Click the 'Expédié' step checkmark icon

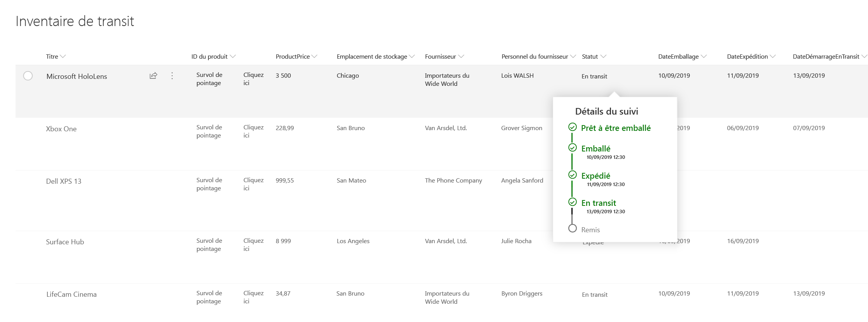pos(572,175)
